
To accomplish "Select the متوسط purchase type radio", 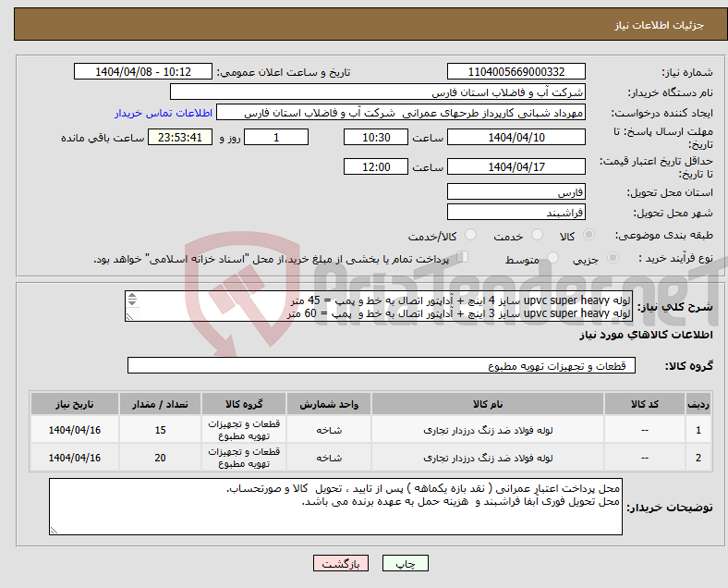I will [x=553, y=257].
